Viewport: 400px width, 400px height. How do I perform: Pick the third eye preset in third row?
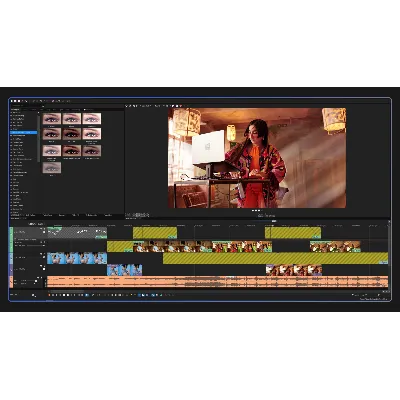tap(92, 150)
